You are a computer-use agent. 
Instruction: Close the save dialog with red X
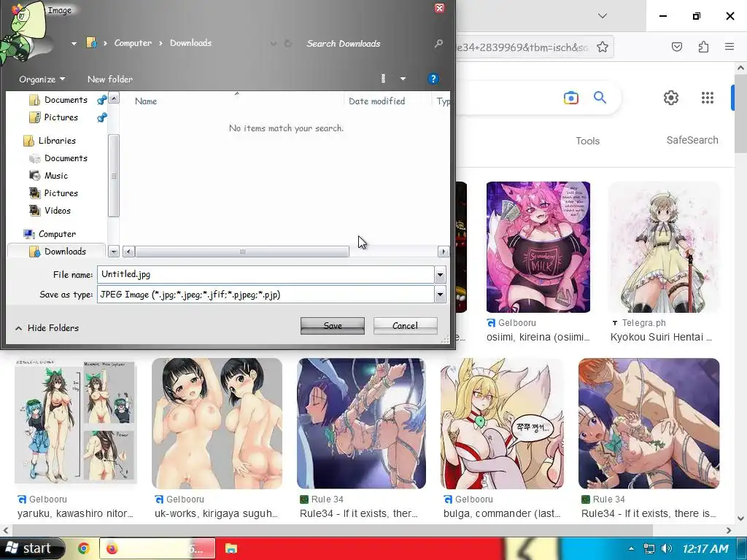[439, 8]
